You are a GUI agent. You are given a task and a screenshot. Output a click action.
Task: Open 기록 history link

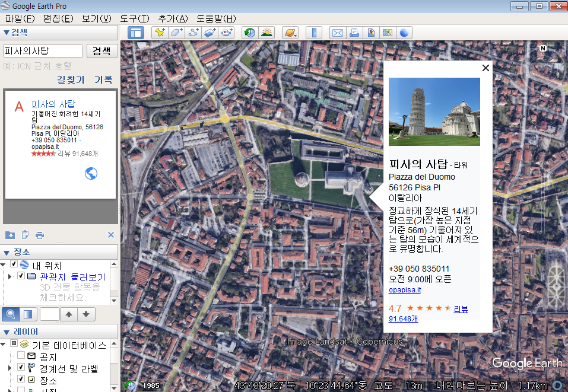pos(103,79)
